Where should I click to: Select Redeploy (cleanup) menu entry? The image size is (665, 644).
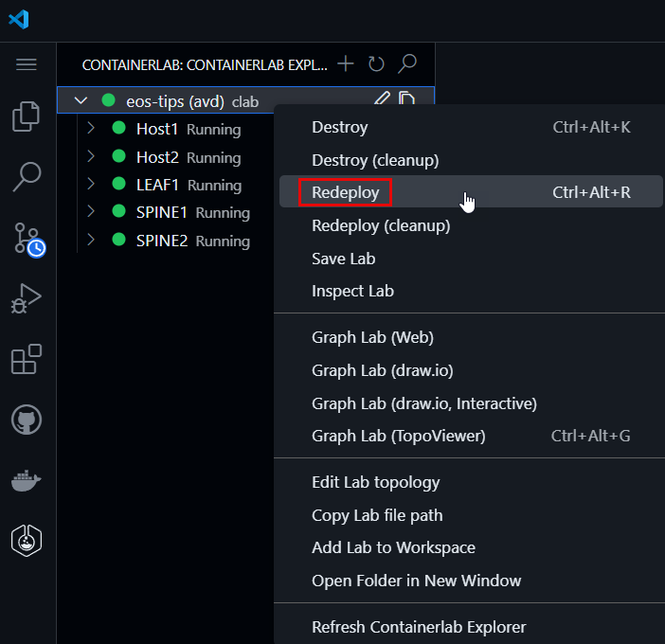471,225
